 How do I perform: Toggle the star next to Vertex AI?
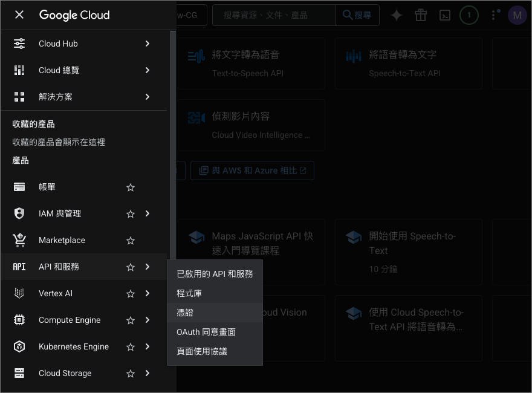[x=131, y=294]
